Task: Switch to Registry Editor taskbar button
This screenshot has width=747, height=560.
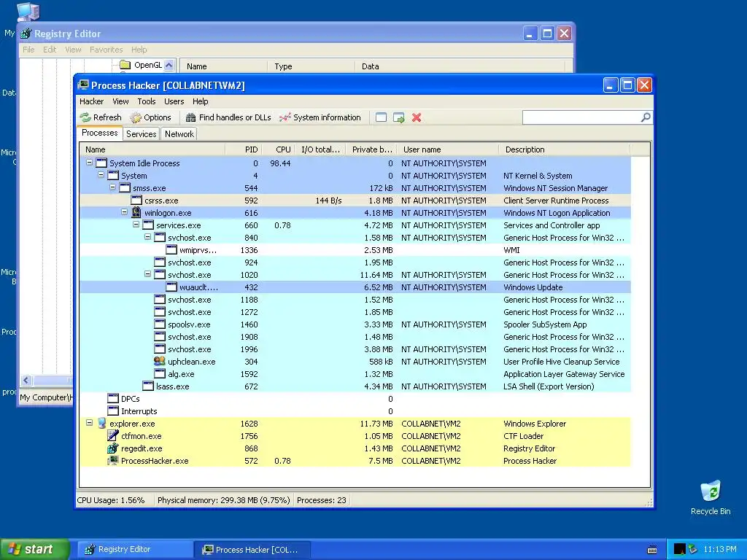Action: point(136,550)
